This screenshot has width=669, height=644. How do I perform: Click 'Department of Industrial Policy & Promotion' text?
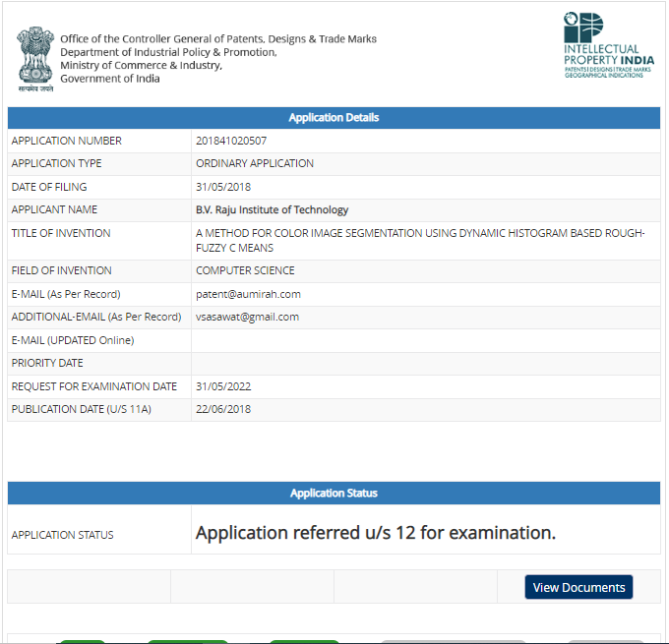pos(168,52)
